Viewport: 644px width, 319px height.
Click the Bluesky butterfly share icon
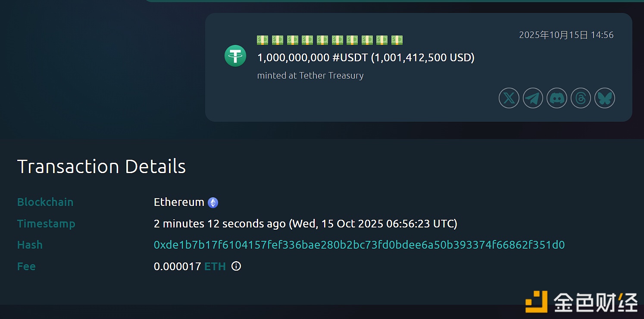pyautogui.click(x=604, y=98)
